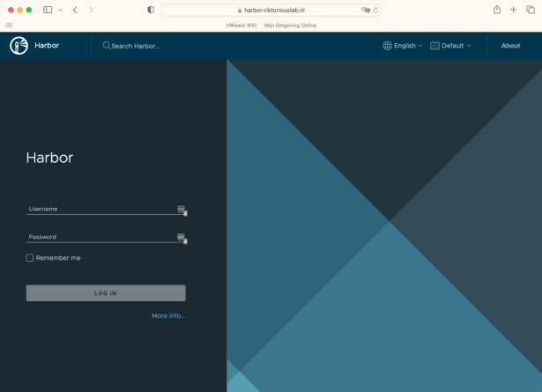The width and height of the screenshot is (542, 392).
Task: Open the Safari share icon
Action: click(497, 10)
